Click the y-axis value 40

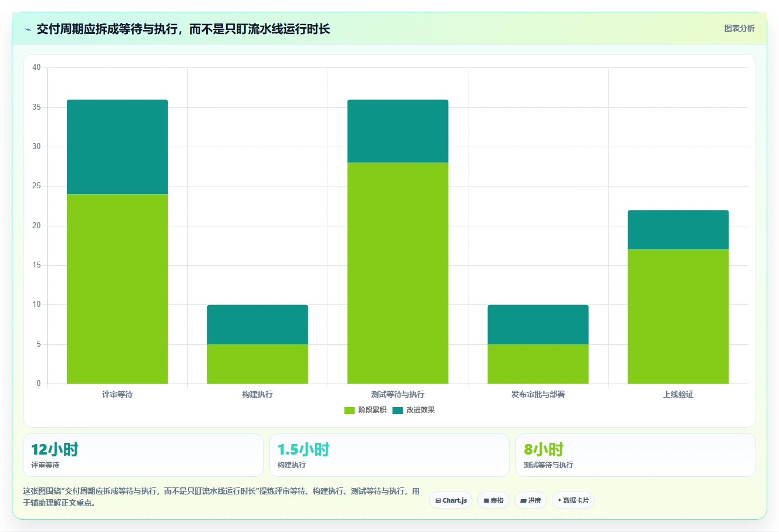pyautogui.click(x=36, y=67)
